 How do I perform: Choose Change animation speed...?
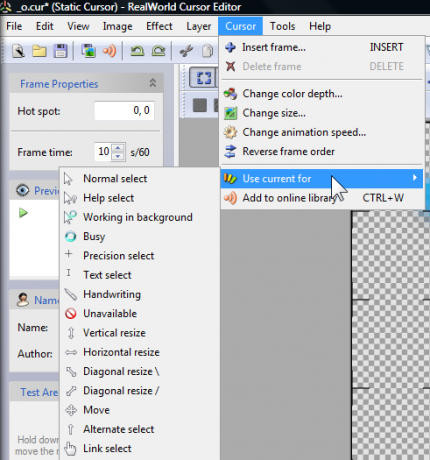click(x=322, y=132)
